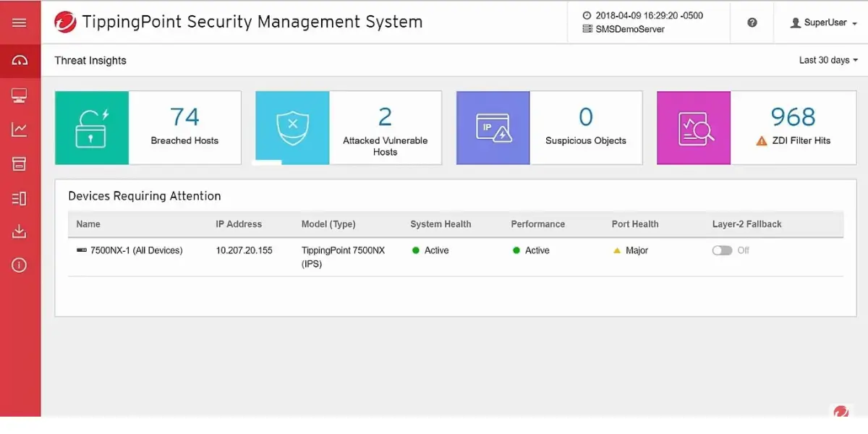Screen dimensions: 868x434
Task: Click the green Performance status dot
Action: click(x=516, y=250)
